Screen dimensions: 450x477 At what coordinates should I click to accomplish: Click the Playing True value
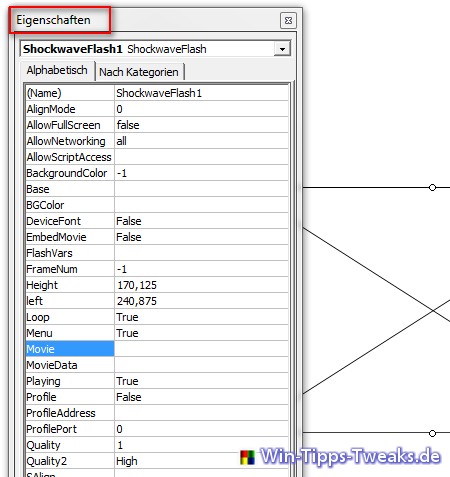(x=201, y=381)
